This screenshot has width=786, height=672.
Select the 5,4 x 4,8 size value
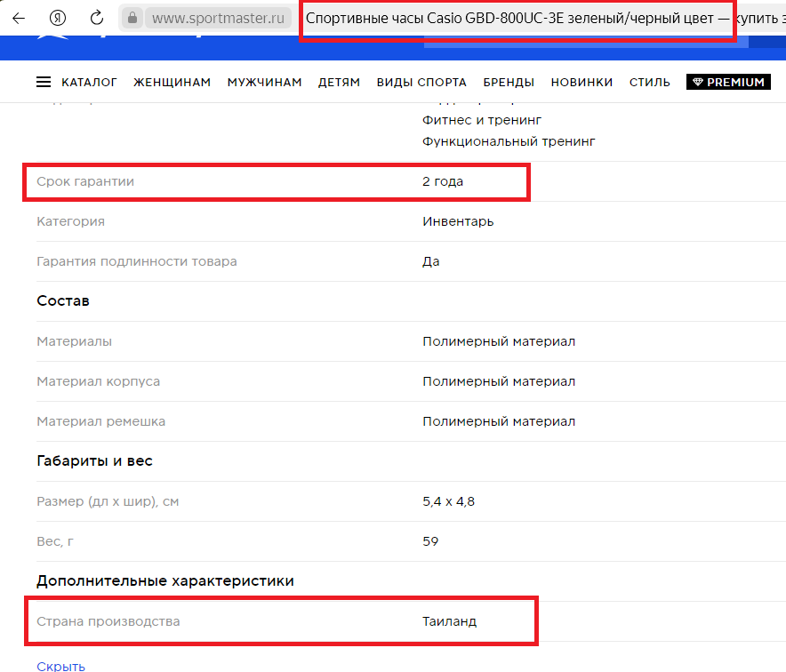(449, 501)
